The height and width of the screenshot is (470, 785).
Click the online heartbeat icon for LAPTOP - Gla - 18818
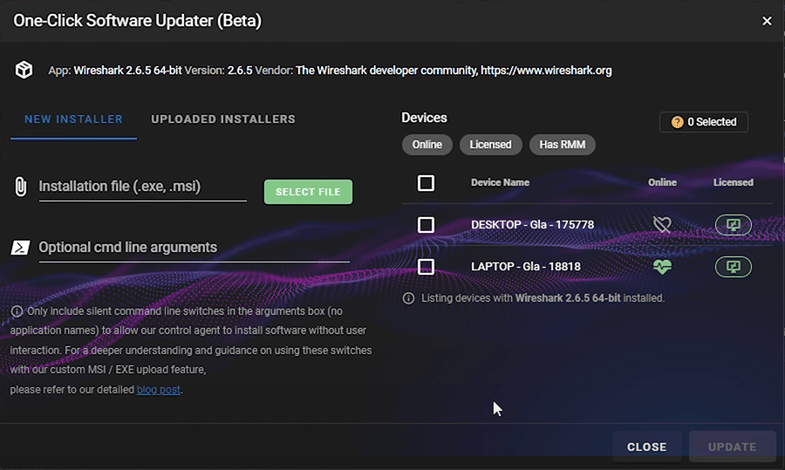pos(662,267)
